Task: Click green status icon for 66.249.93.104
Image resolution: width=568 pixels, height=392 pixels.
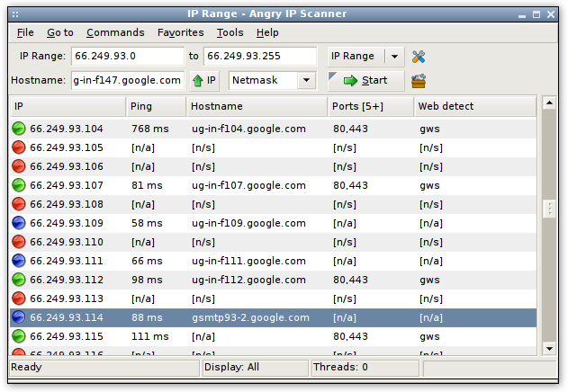Action: 18,129
